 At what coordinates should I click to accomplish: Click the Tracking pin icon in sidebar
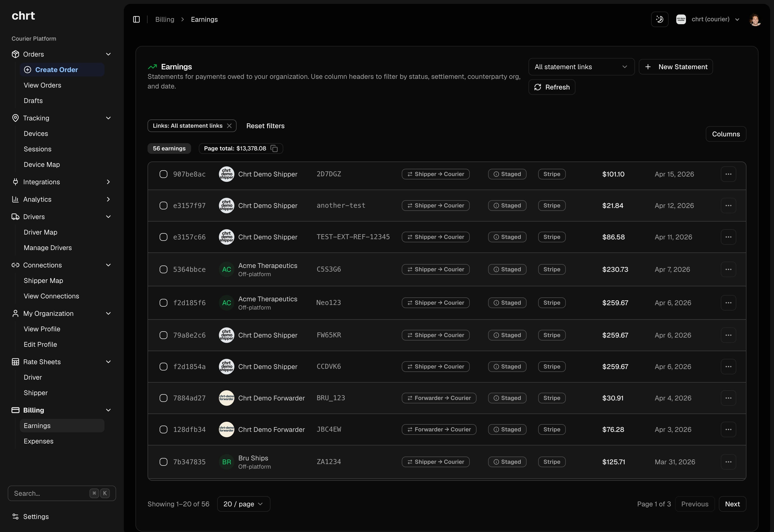pyautogui.click(x=15, y=118)
